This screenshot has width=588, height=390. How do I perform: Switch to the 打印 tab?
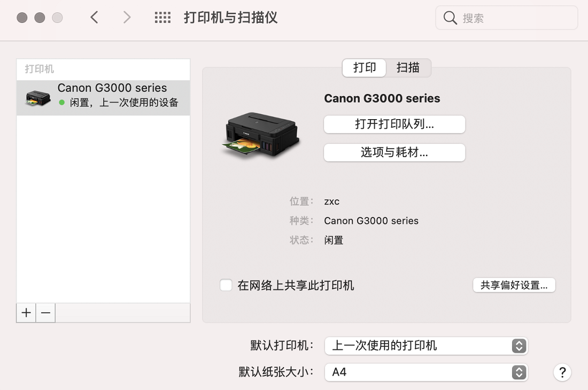point(365,68)
